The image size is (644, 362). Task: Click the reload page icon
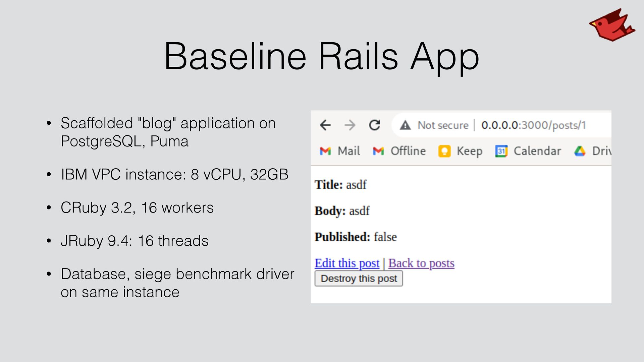point(374,125)
